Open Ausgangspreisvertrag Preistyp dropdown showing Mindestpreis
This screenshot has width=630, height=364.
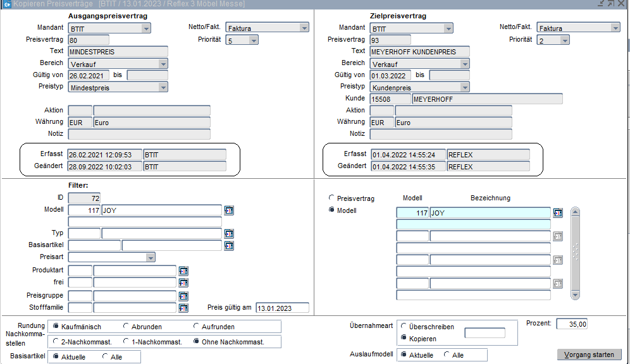click(163, 88)
